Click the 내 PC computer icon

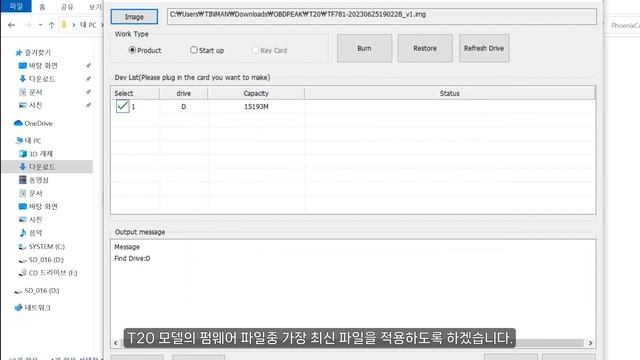(x=19, y=141)
